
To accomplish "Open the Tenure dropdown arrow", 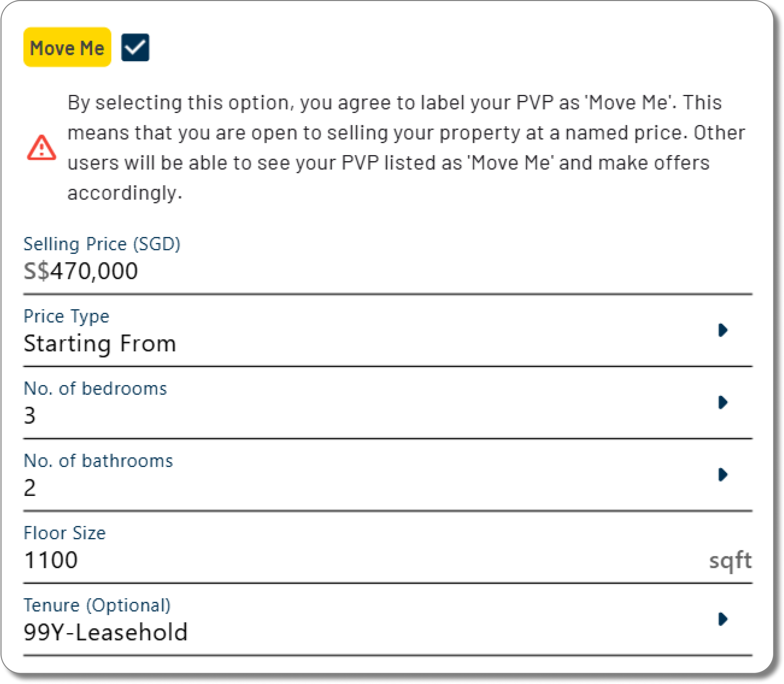I will coord(722,619).
